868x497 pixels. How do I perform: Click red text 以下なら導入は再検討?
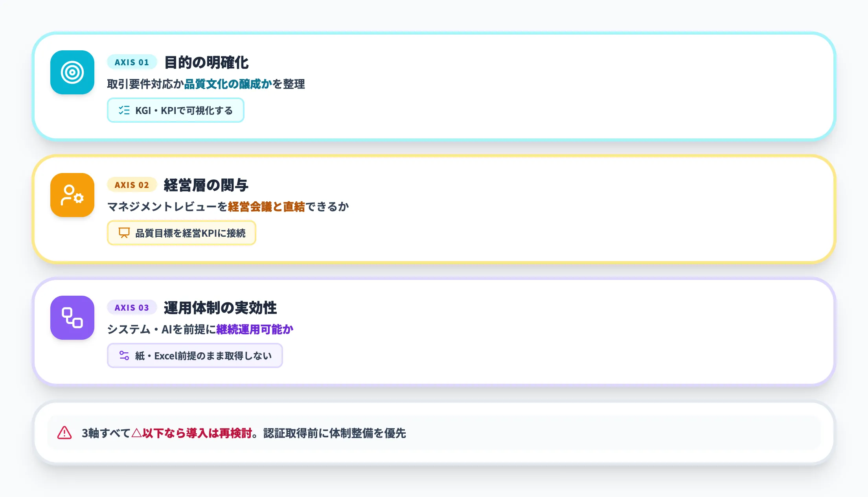pyautogui.click(x=197, y=433)
